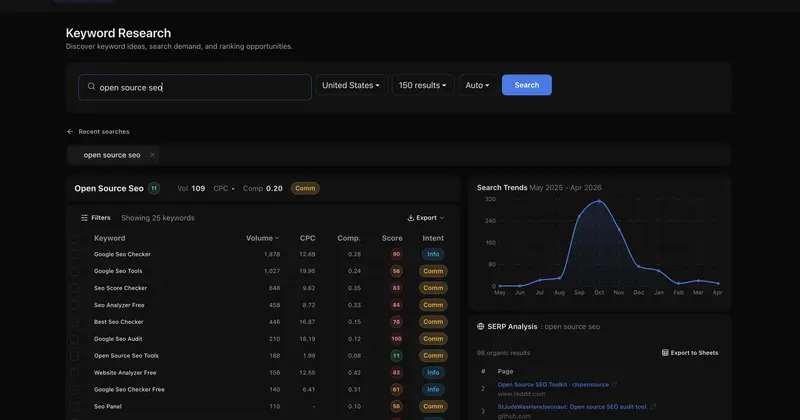
Task: Click Export to Sheets button
Action: [x=690, y=353]
